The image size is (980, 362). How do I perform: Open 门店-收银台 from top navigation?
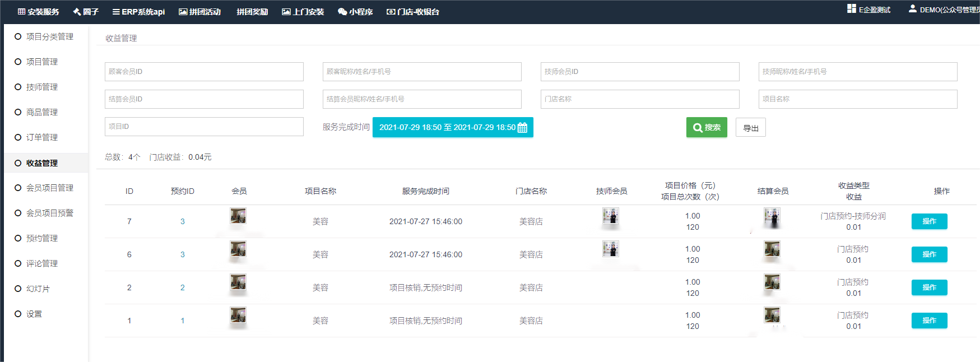413,12
